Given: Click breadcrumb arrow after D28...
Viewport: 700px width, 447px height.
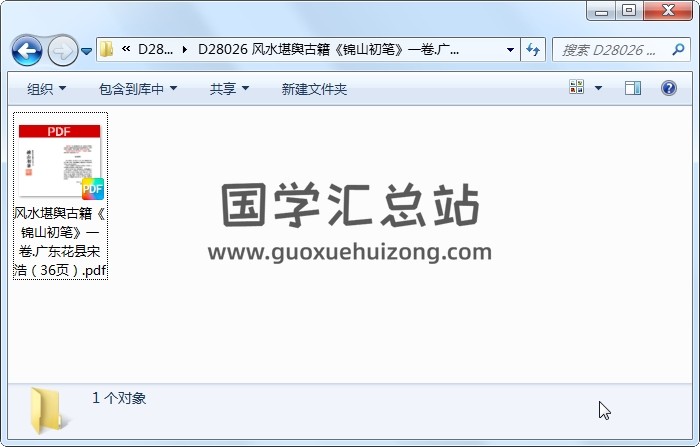Looking at the screenshot, I should click(184, 50).
